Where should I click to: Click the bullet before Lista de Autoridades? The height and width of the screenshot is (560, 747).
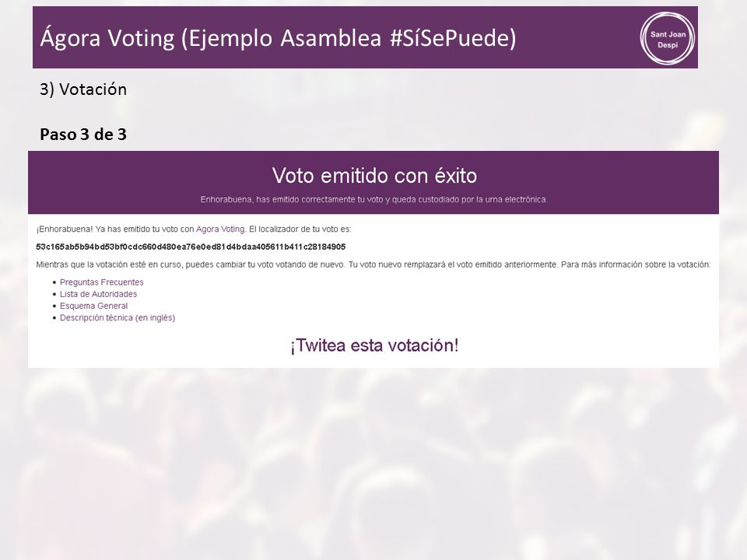[54, 294]
